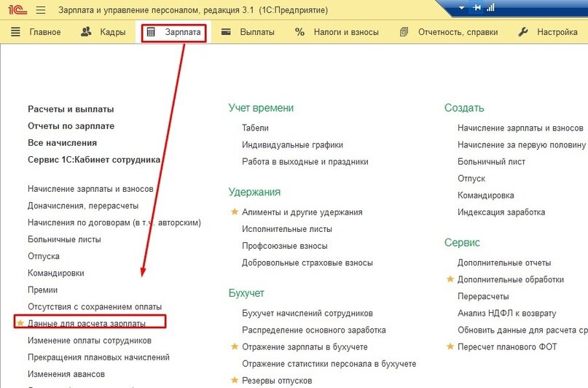Open the Выплаты section
Viewport: 588px width, 388px height.
click(257, 32)
